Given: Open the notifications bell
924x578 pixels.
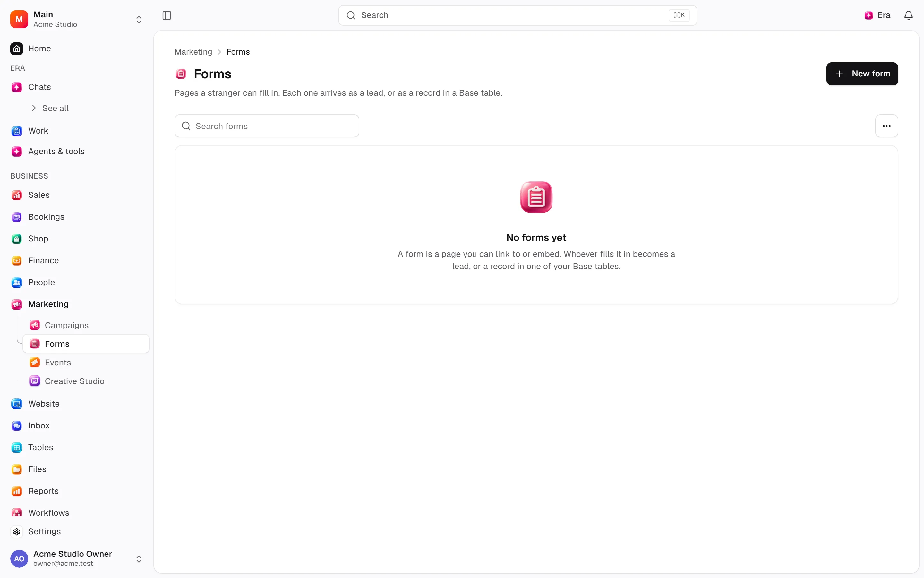Looking at the screenshot, I should (908, 15).
